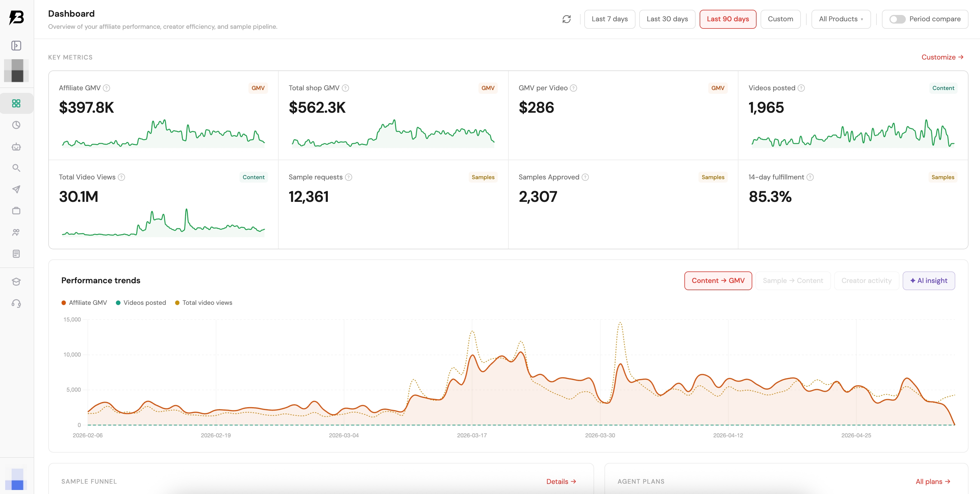
Task: Click the 2026-03-30 date label on chart axis
Action: point(600,435)
